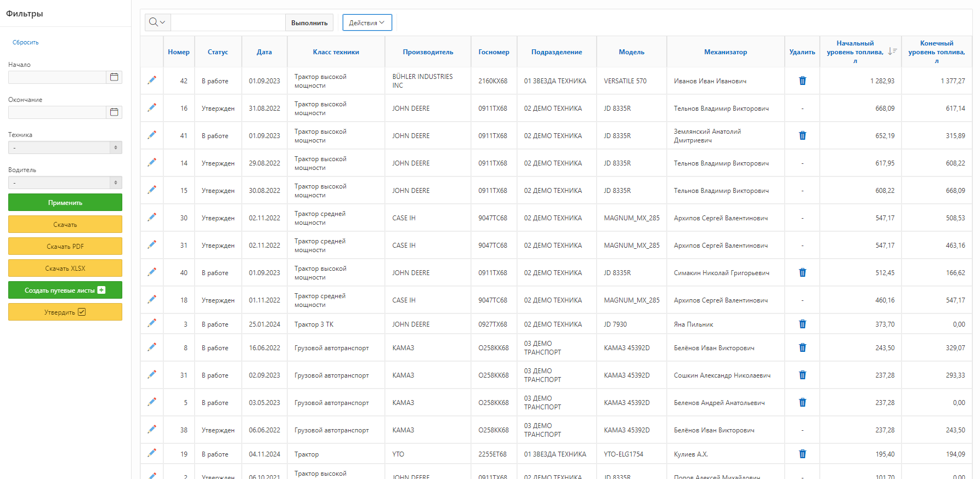980x479 pixels.
Task: Sort by the Дата column header
Action: (264, 52)
